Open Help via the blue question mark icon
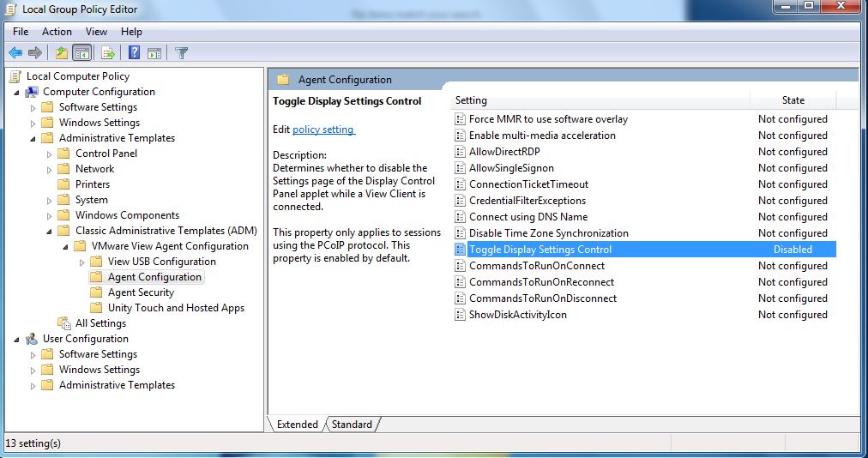Viewport: 868px width, 458px height. click(x=134, y=53)
